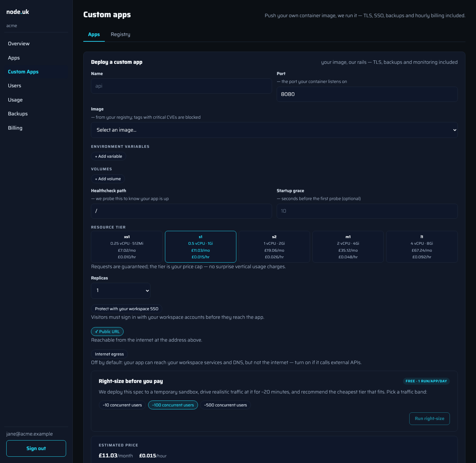Turn on Internet egress
Viewport: 476px width, 463px height.
click(109, 354)
